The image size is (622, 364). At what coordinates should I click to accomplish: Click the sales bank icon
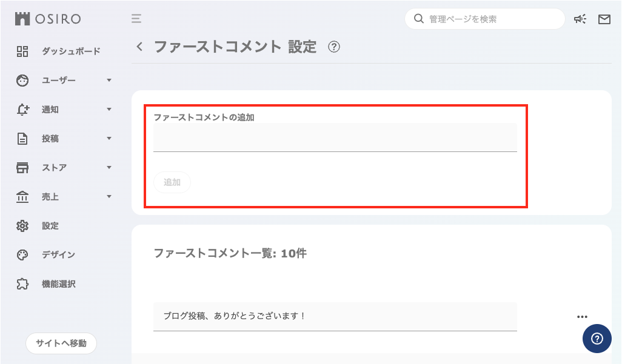[22, 197]
